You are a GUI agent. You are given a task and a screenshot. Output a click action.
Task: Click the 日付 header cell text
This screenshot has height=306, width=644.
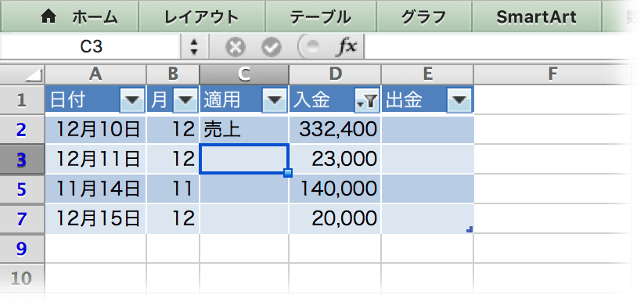[x=68, y=100]
